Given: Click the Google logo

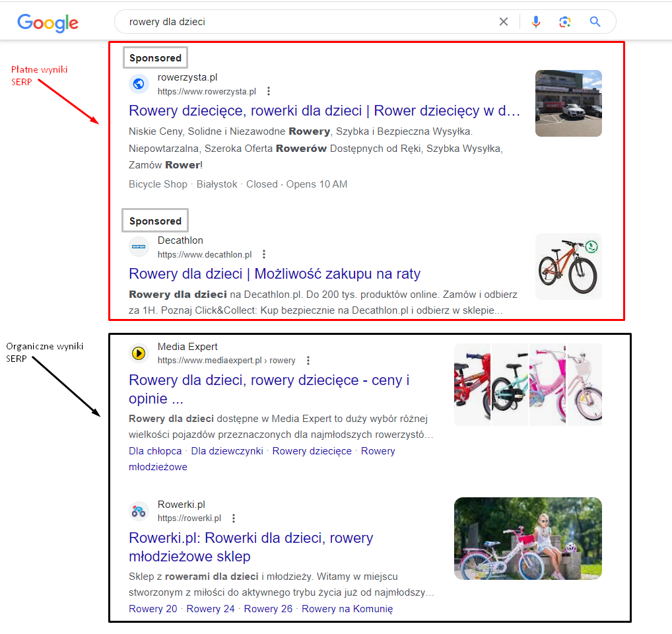Looking at the screenshot, I should coord(48,22).
